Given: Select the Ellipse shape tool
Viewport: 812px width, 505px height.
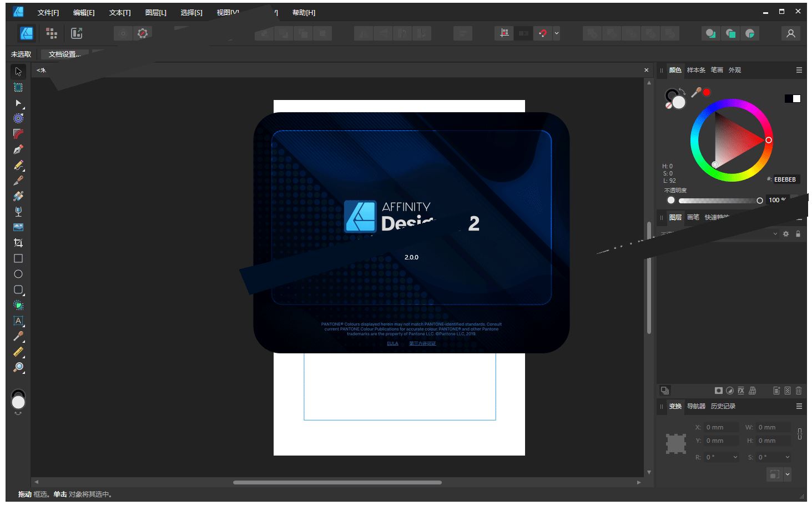Looking at the screenshot, I should (x=18, y=274).
